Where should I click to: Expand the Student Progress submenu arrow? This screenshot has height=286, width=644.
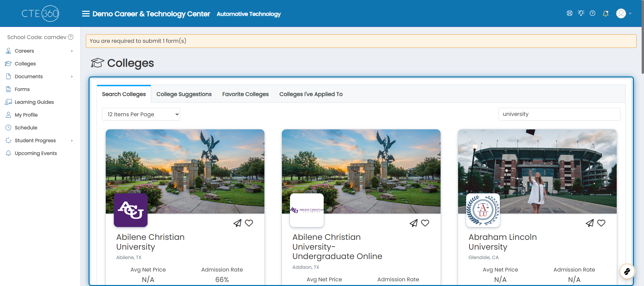pyautogui.click(x=72, y=140)
